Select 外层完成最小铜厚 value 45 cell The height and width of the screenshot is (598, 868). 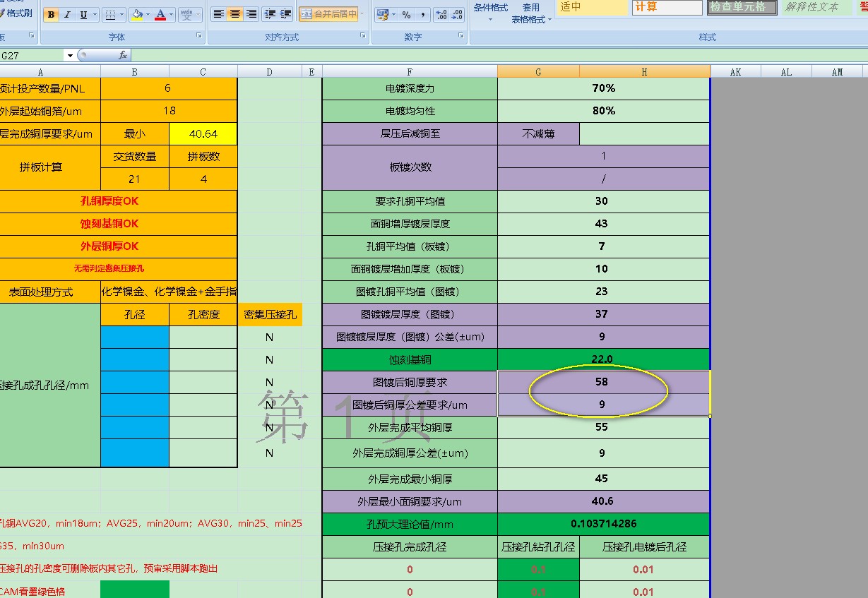pos(604,479)
